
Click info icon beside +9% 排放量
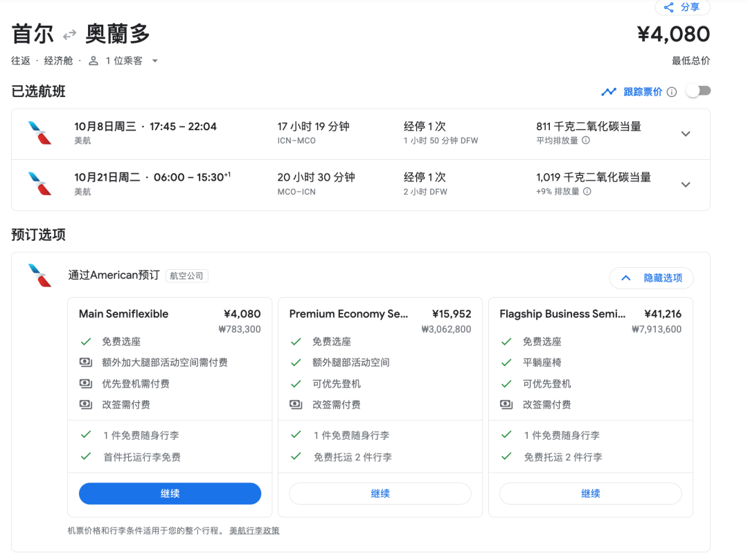tap(587, 192)
